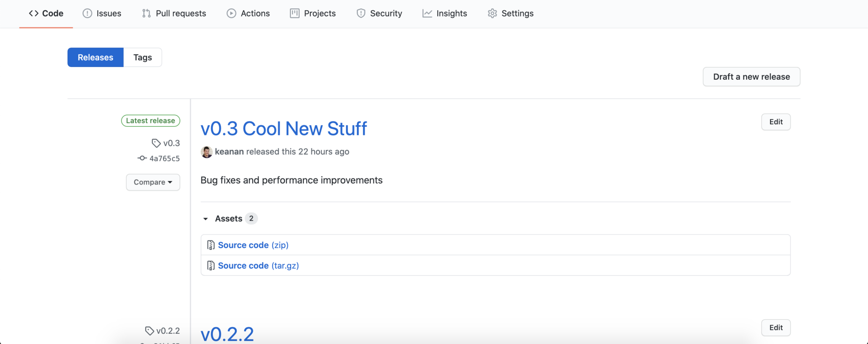
Task: Click the Security shield icon
Action: [361, 14]
